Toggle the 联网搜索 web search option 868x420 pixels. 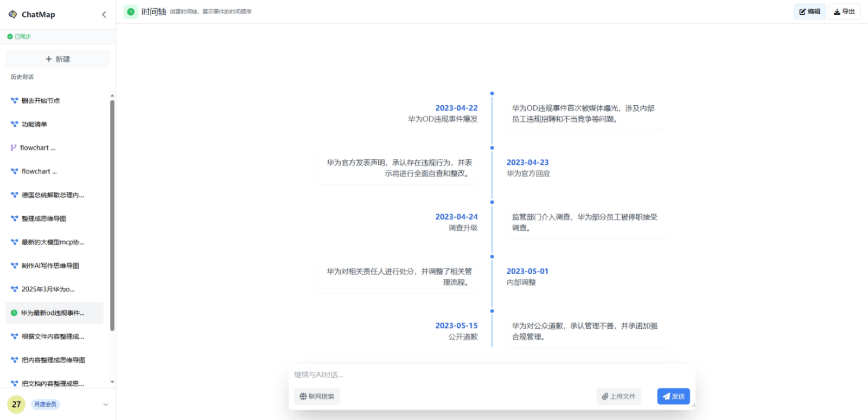pos(317,397)
